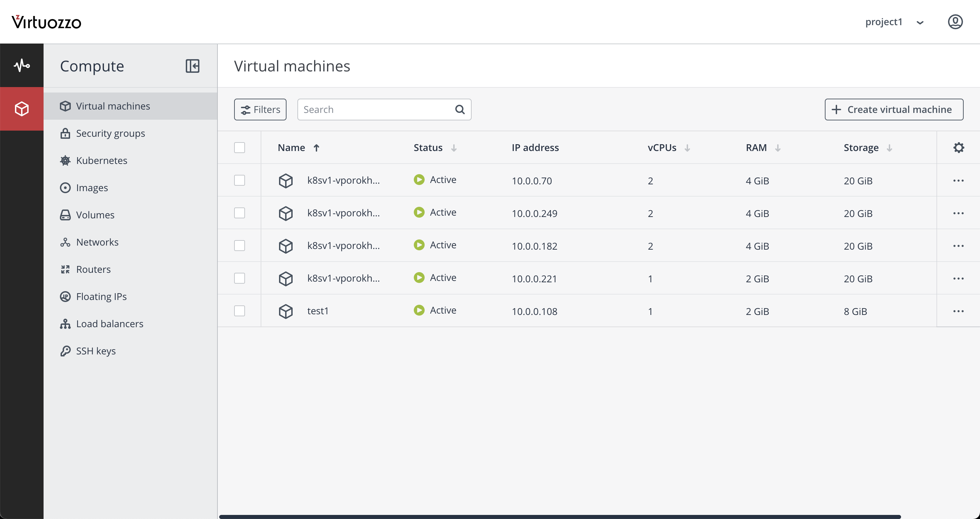Toggle the select-all header checkbox
Screen dimensions: 980x519
[239, 148]
